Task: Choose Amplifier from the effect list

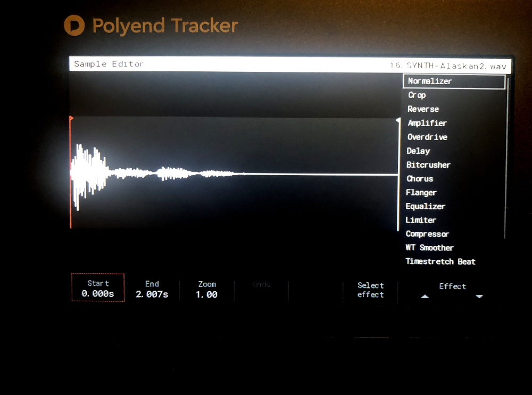Action: point(427,123)
